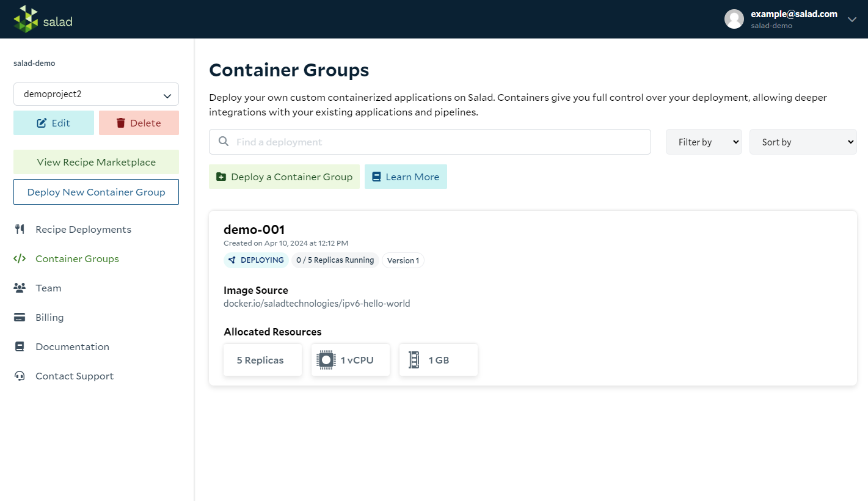Click the user avatar icon
This screenshot has width=868, height=501.
click(734, 19)
